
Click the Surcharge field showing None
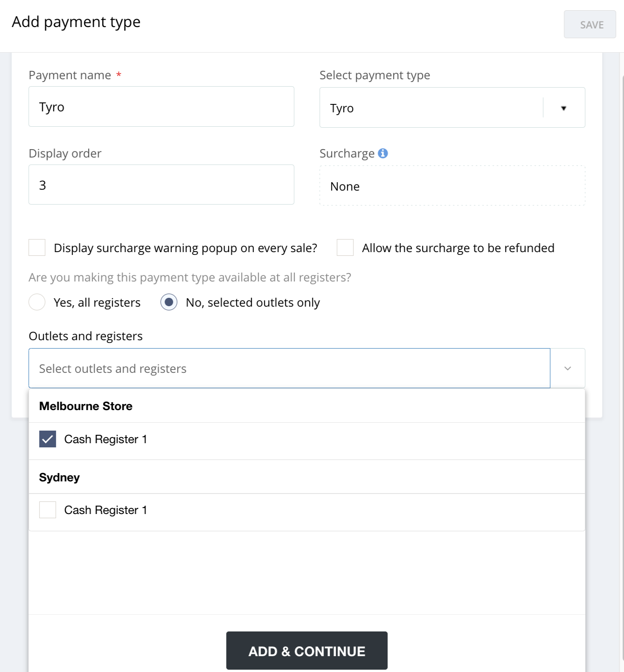[451, 186]
